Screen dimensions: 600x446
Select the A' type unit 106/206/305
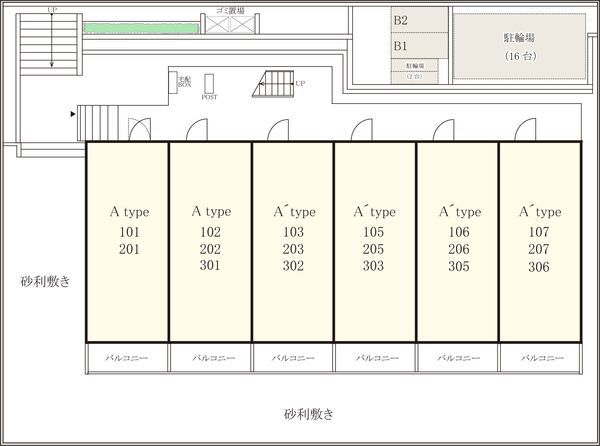pos(458,240)
